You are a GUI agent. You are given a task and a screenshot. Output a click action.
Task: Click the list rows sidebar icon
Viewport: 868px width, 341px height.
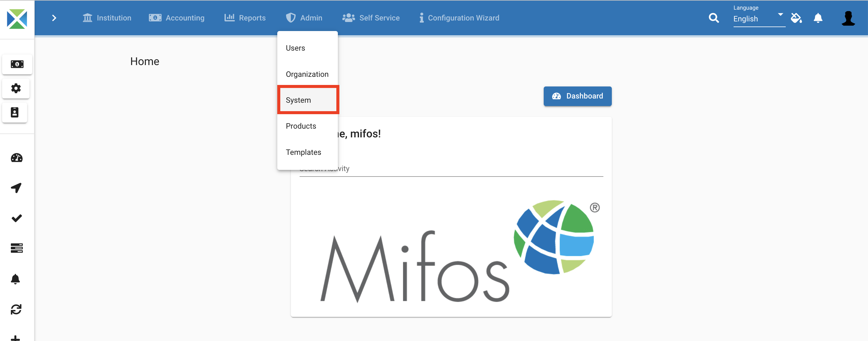[17, 248]
